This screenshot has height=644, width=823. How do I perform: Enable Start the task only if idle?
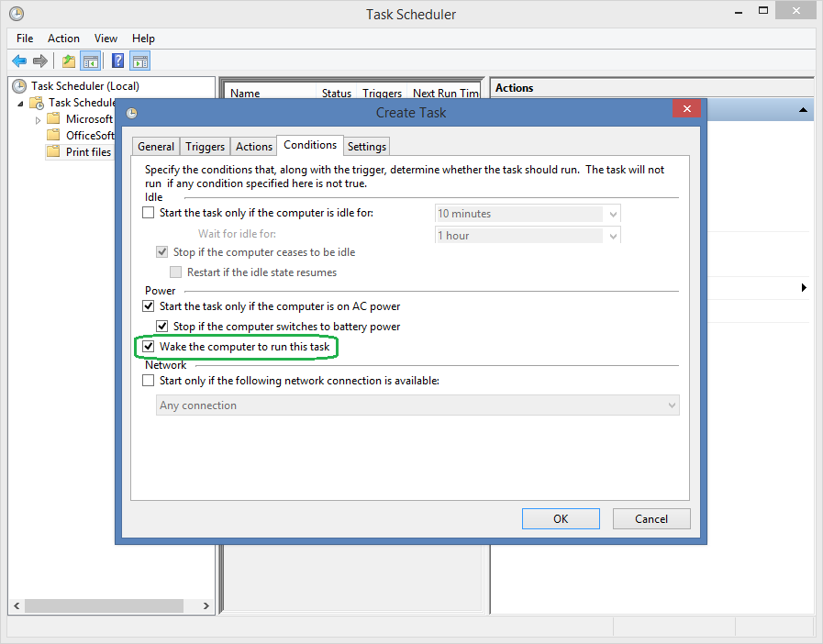click(149, 213)
